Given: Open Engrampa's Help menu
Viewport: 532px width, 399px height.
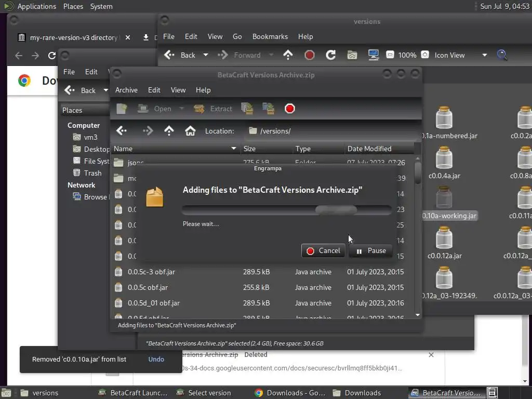Looking at the screenshot, I should (203, 90).
